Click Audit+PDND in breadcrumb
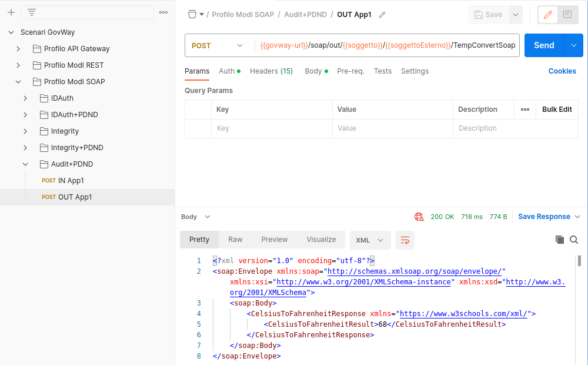This screenshot has height=365, width=588. coord(306,15)
